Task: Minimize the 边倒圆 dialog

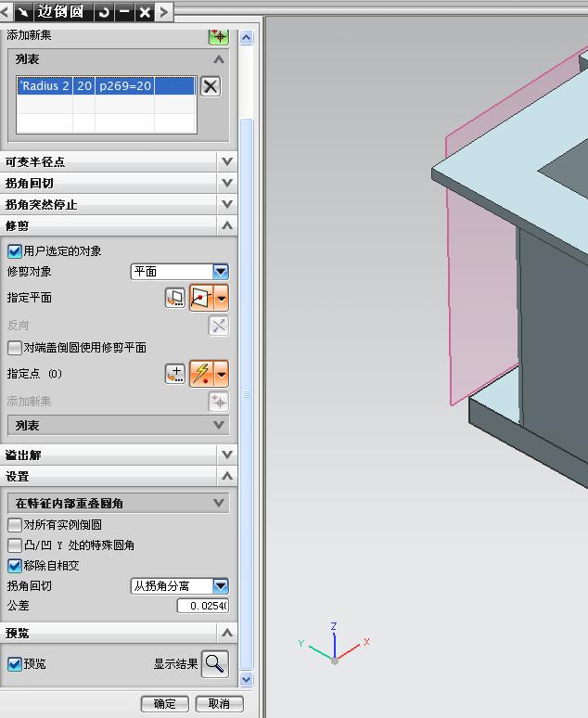Action: coord(124,12)
